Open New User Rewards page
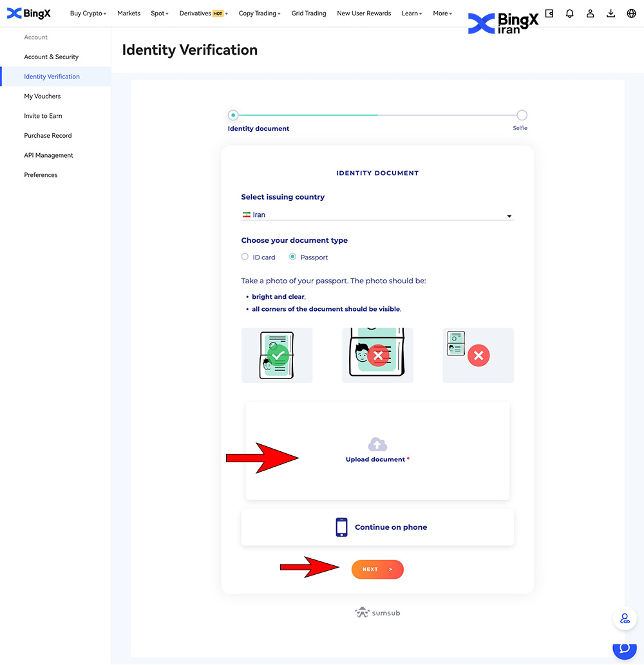The height and width of the screenshot is (665, 644). pyautogui.click(x=364, y=14)
